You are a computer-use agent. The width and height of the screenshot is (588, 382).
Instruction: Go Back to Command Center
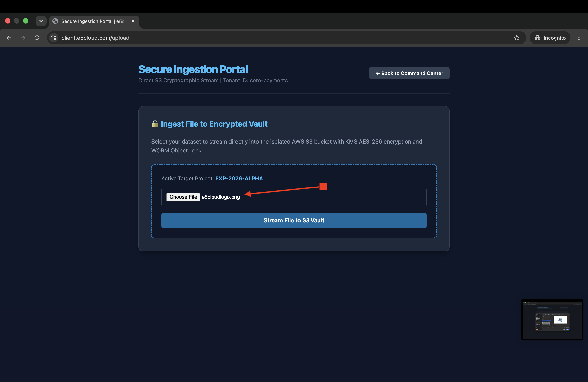409,73
